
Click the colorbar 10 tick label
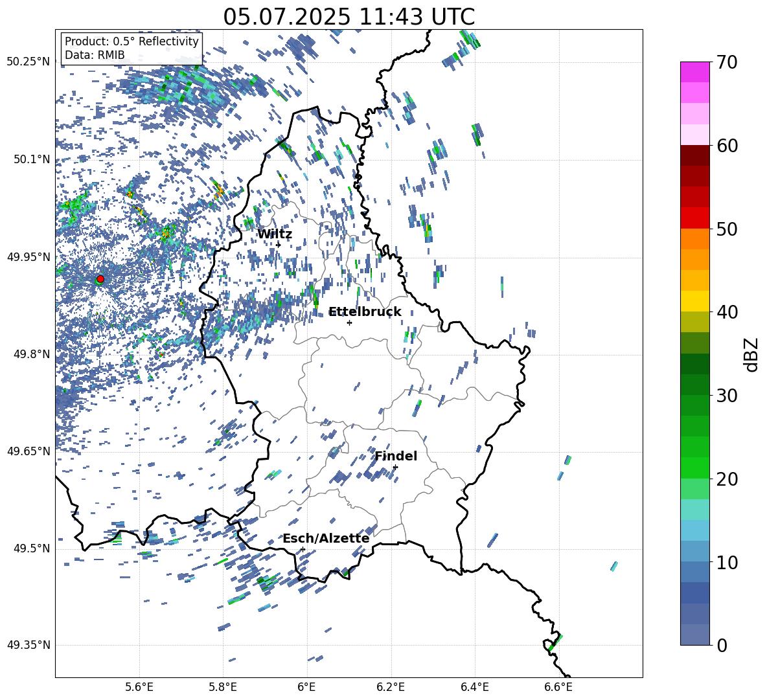727,562
